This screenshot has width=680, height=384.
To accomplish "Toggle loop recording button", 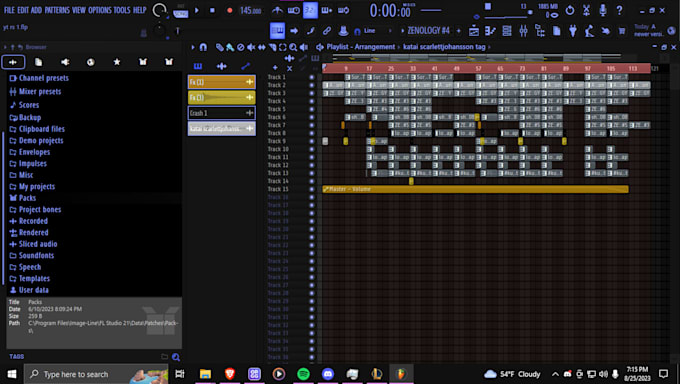I will click(343, 10).
